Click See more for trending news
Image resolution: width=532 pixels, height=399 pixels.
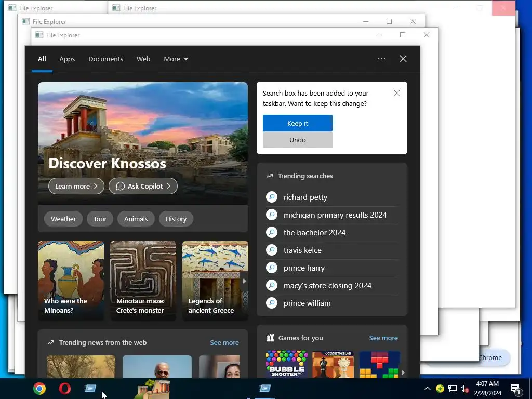tap(224, 343)
